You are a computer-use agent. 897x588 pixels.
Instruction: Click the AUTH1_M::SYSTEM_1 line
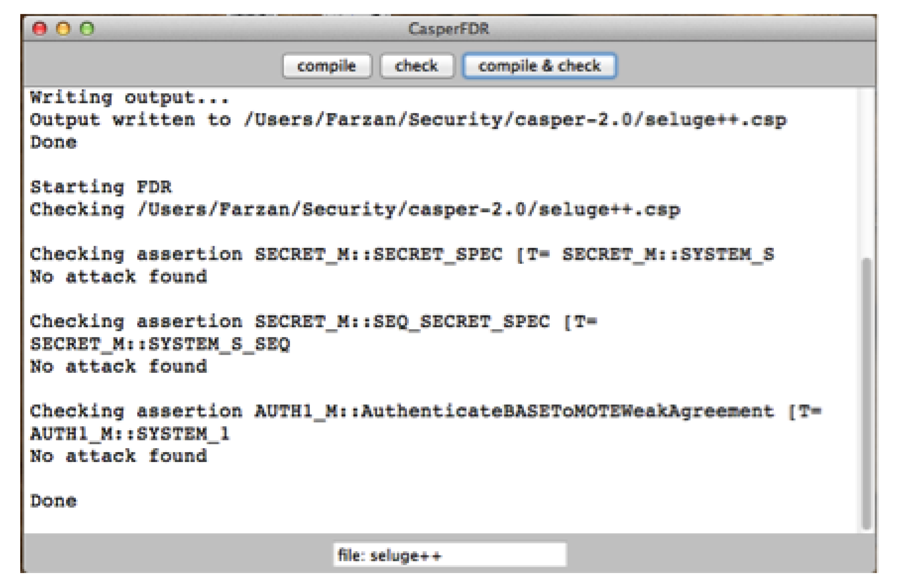click(130, 434)
